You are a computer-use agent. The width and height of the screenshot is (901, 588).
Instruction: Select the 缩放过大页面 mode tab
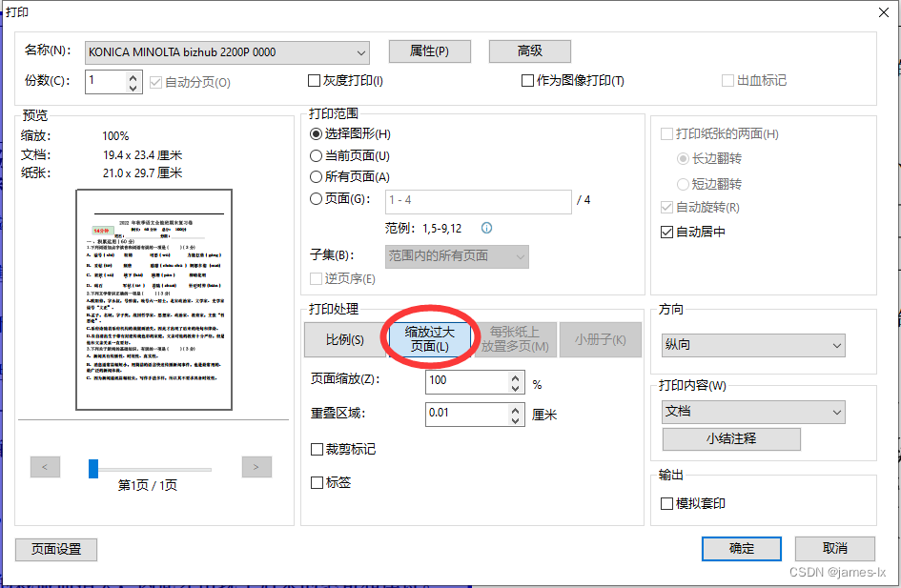[x=429, y=336]
